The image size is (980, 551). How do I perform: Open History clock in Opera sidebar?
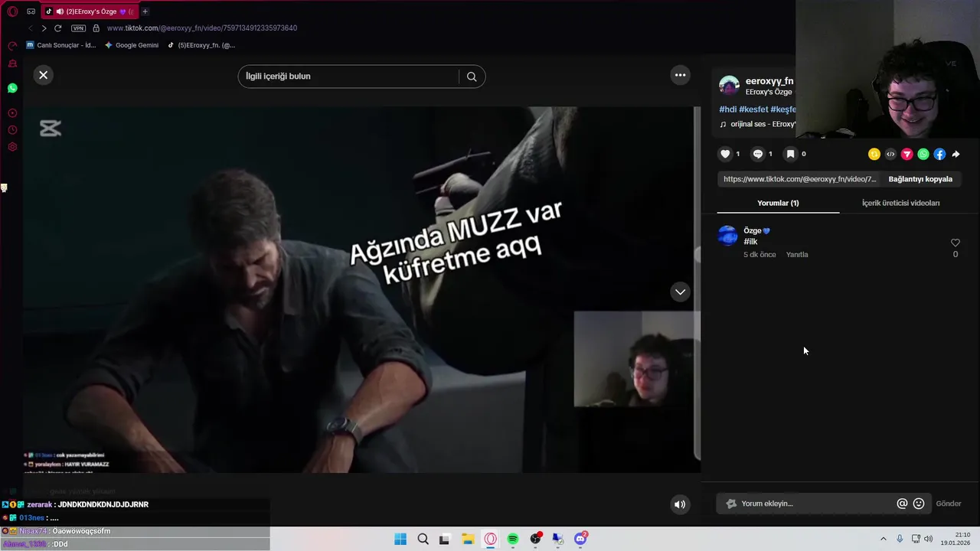coord(12,130)
